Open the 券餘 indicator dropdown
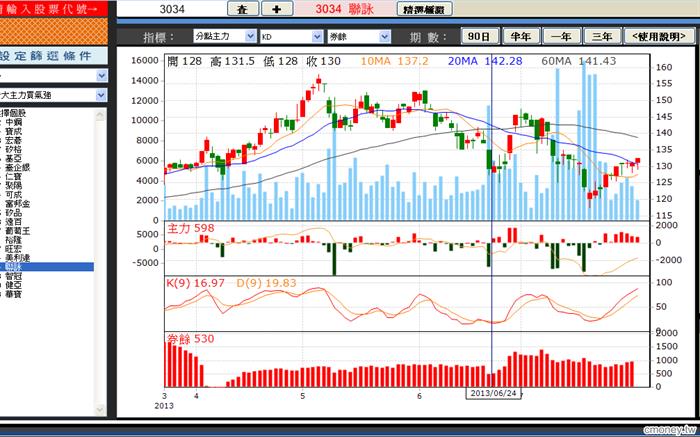 pyautogui.click(x=359, y=37)
